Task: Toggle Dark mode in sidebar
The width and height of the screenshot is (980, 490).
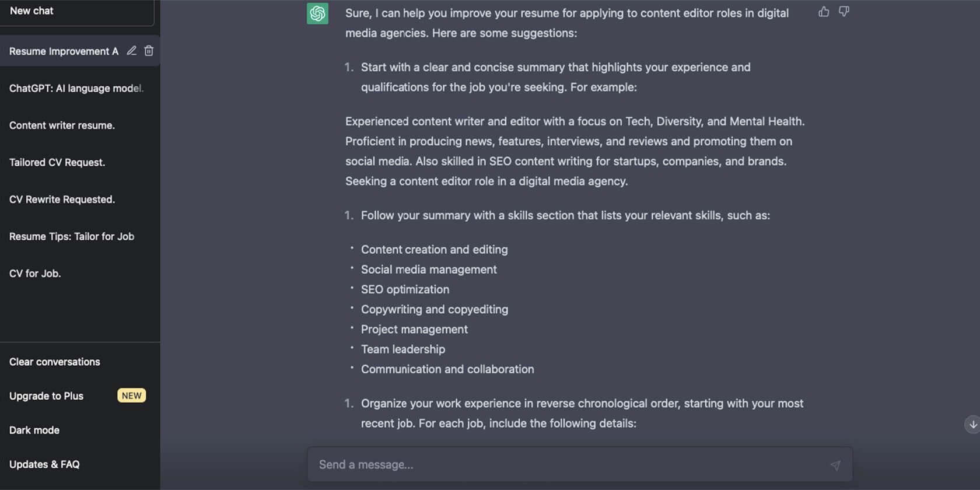Action: coord(34,430)
